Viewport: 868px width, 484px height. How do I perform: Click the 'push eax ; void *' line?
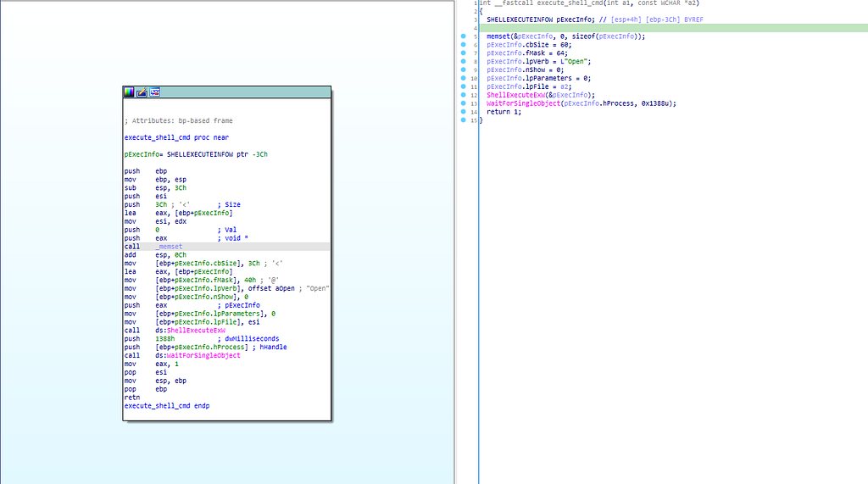186,238
